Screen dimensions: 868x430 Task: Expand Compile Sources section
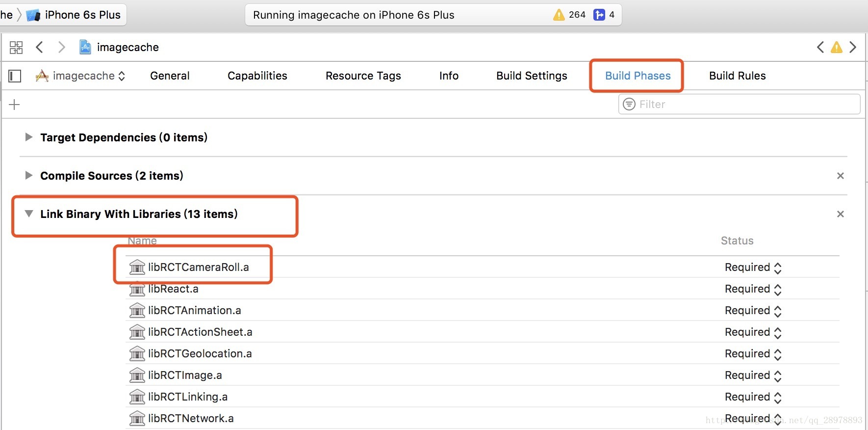click(29, 175)
